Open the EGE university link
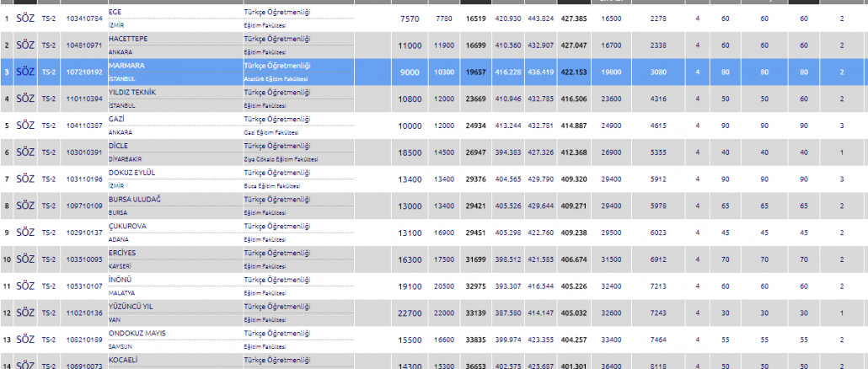 click(115, 12)
